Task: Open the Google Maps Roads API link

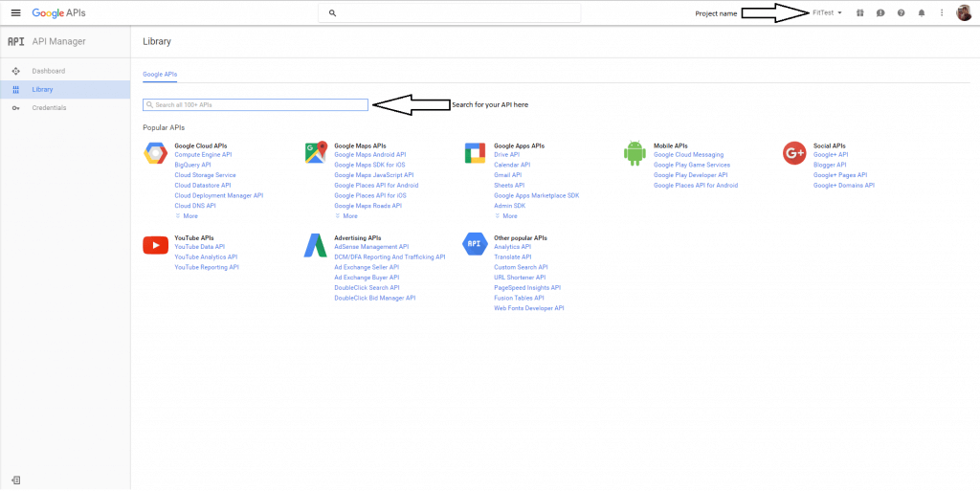Action: 367,206
